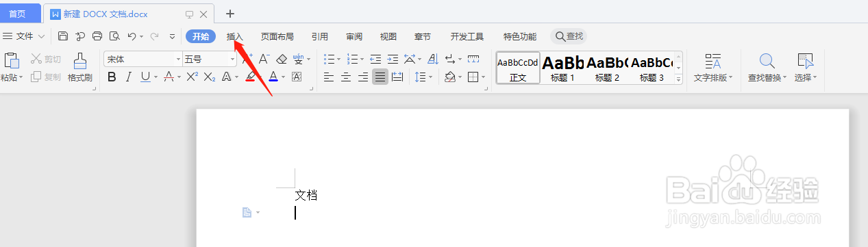Click the Decrease font size icon
The width and height of the screenshot is (868, 247).
point(264,60)
